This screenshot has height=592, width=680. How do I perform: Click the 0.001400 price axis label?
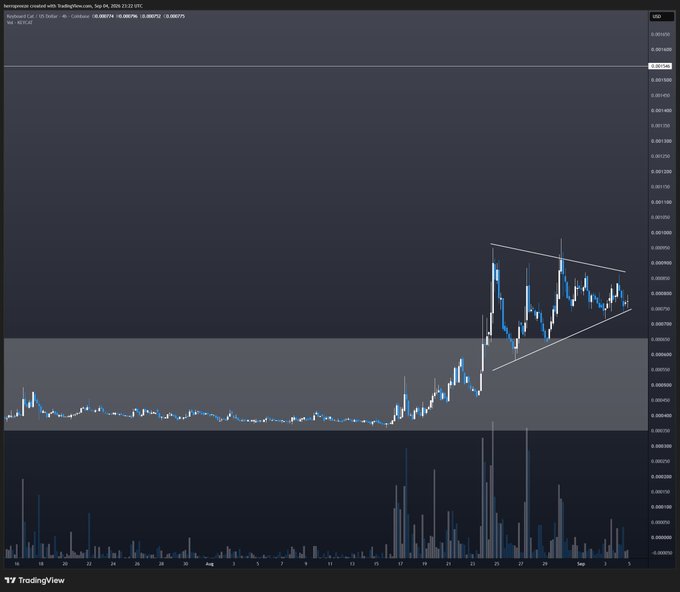point(660,110)
